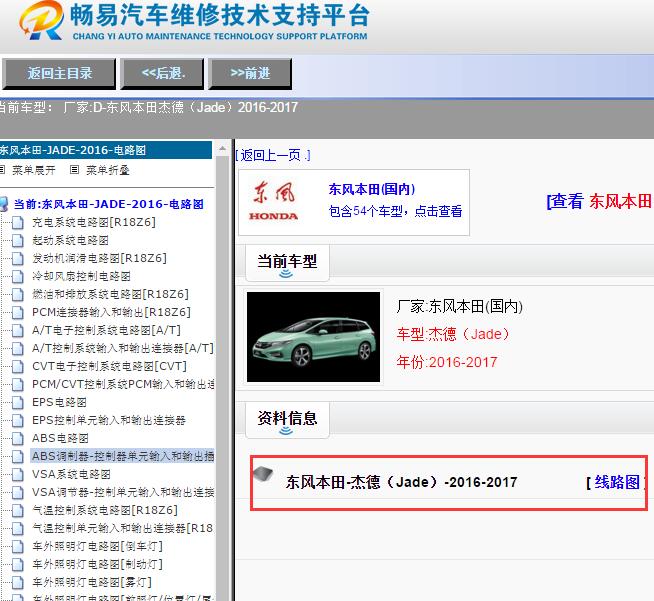Image resolution: width=654 pixels, height=601 pixels.
Task: Collapse the menu with 菜单折叠
Action: point(108,170)
